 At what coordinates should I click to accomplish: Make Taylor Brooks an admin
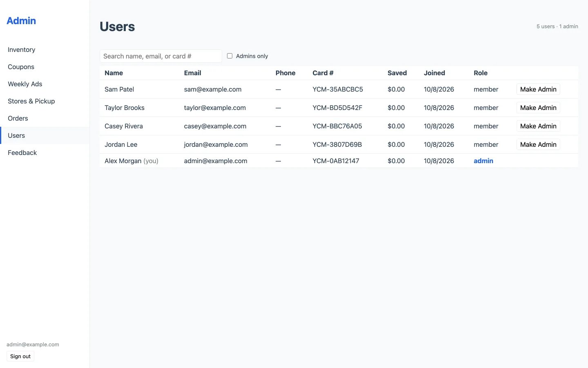538,108
